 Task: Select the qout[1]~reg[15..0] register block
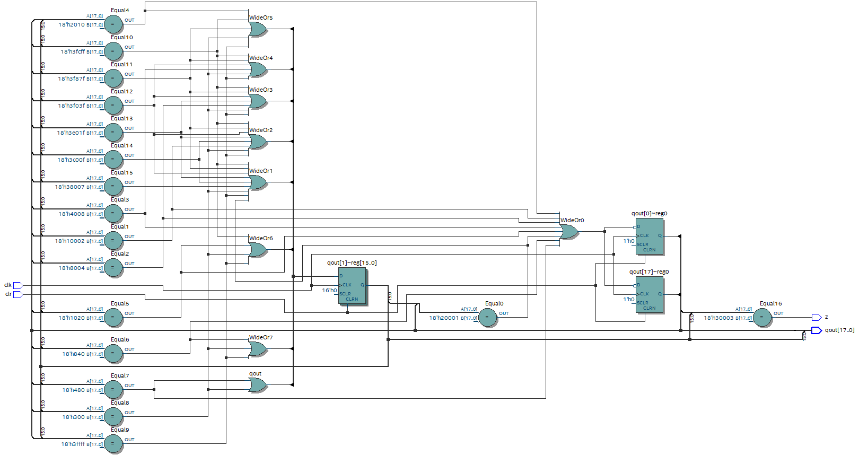353,286
